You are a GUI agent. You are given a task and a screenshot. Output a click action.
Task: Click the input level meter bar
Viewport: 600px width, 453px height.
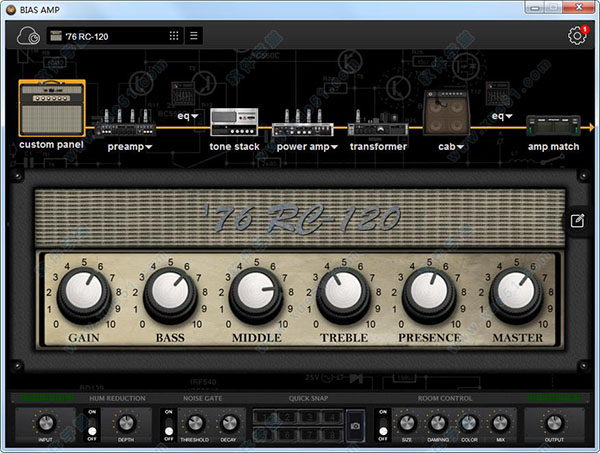pos(47,398)
